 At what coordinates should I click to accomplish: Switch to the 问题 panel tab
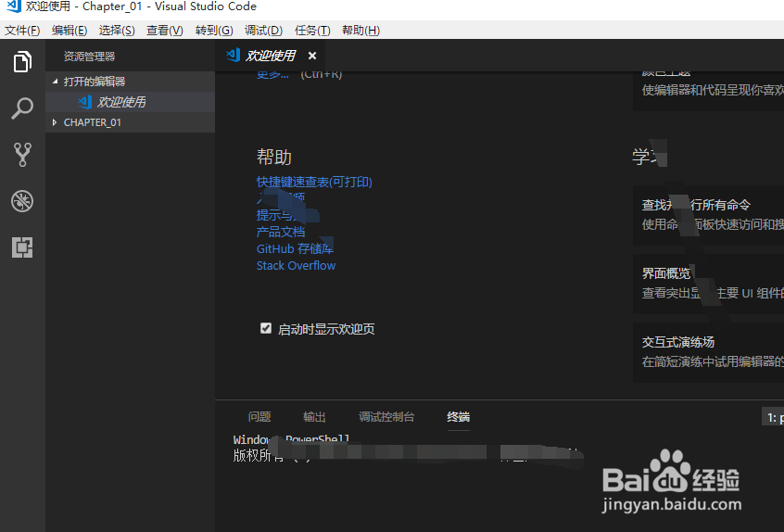pos(259,416)
